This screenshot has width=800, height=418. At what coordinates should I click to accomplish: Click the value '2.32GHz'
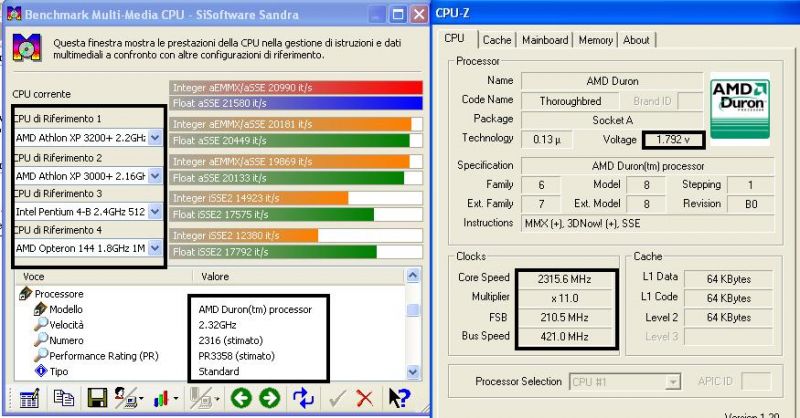(217, 325)
